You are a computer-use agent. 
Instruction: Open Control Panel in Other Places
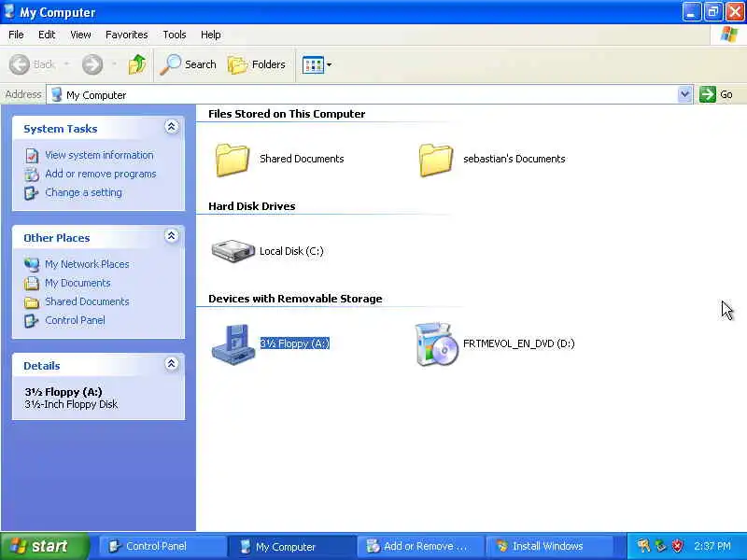[x=75, y=320]
